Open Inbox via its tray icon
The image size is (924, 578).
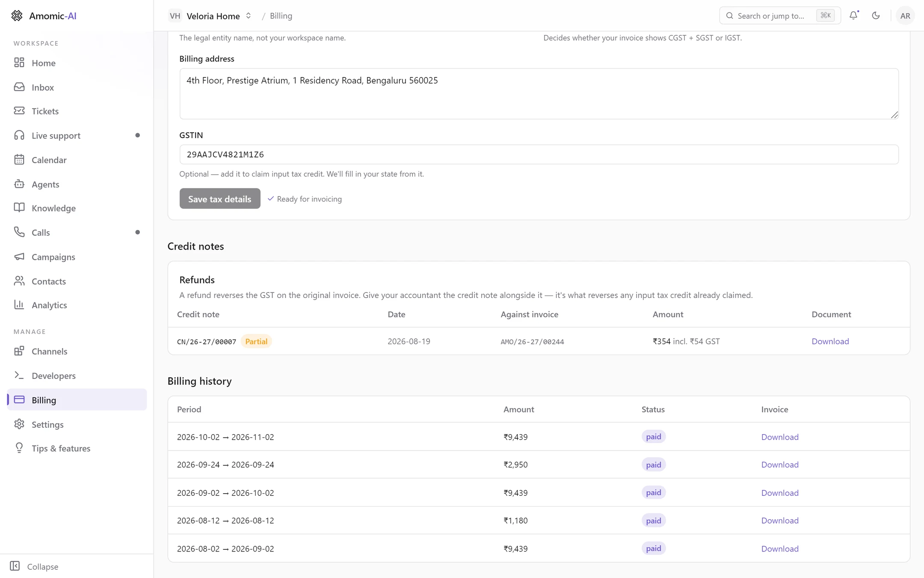[x=19, y=87]
